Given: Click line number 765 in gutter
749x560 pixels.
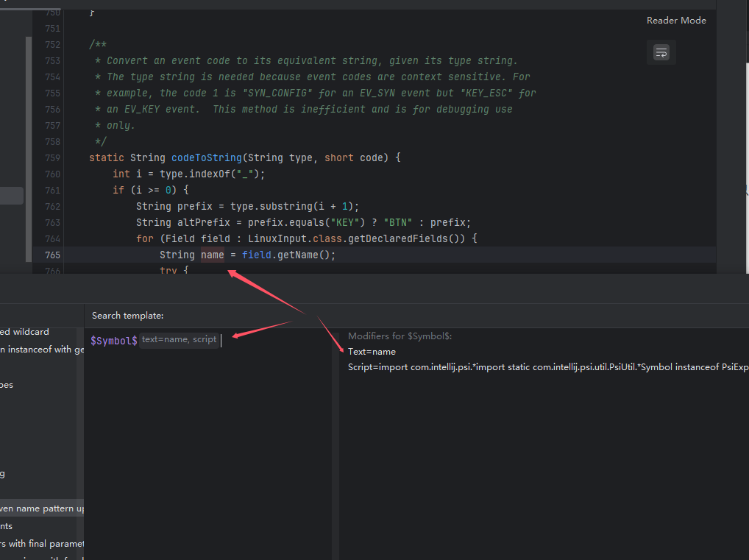Looking at the screenshot, I should [x=52, y=255].
